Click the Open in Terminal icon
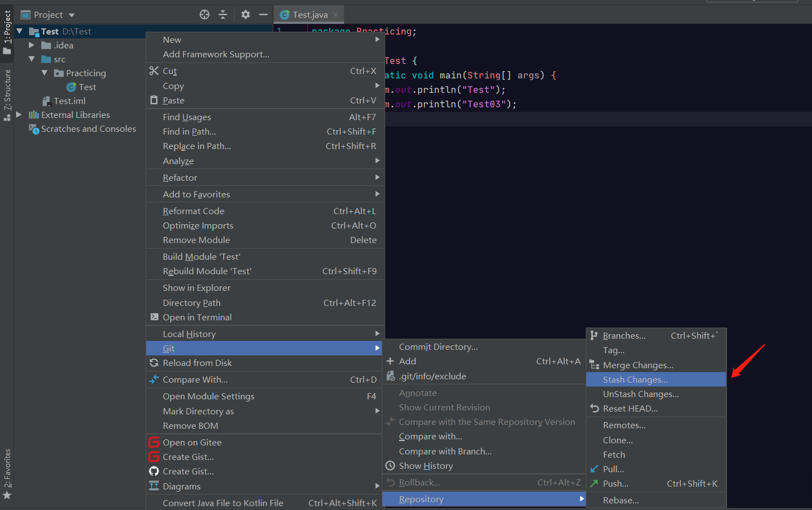 point(154,317)
